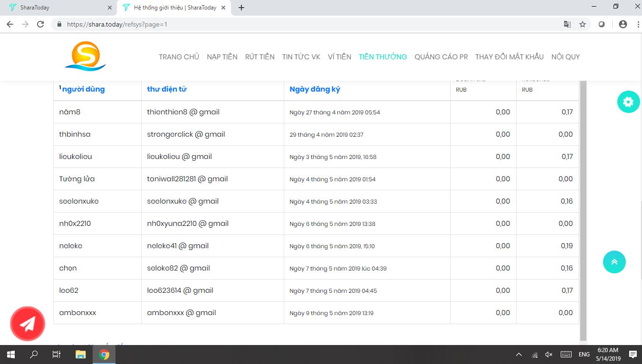Select the username Tường lửa cell
This screenshot has height=364, width=642.
[x=97, y=179]
